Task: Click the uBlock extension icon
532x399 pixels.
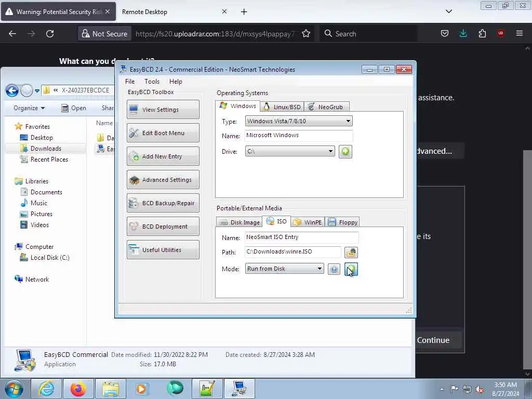Action: tap(501, 33)
